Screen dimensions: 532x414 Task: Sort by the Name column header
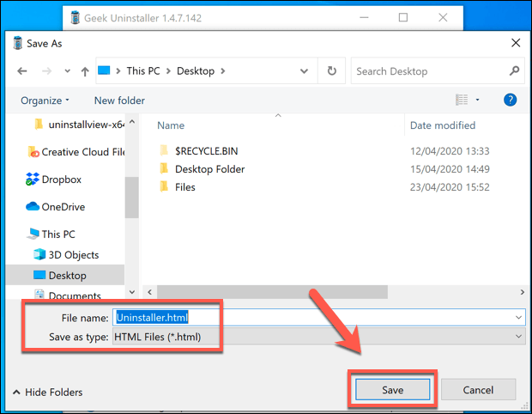click(x=171, y=125)
